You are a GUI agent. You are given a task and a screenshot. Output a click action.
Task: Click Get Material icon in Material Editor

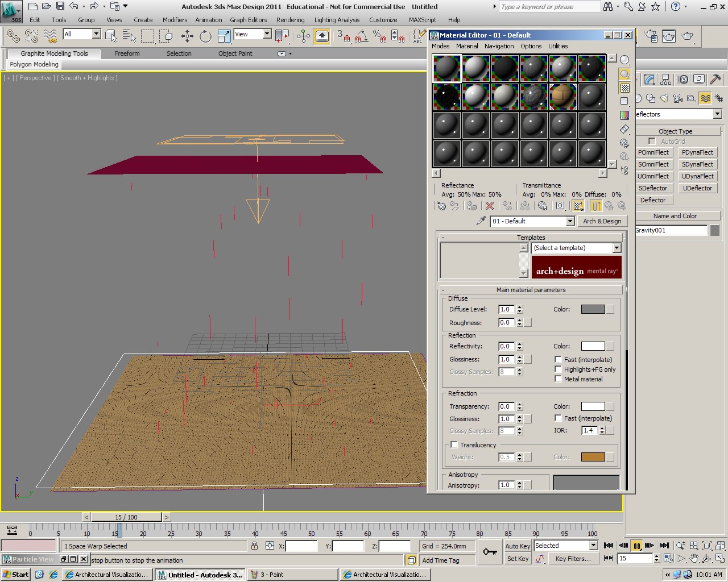441,206
